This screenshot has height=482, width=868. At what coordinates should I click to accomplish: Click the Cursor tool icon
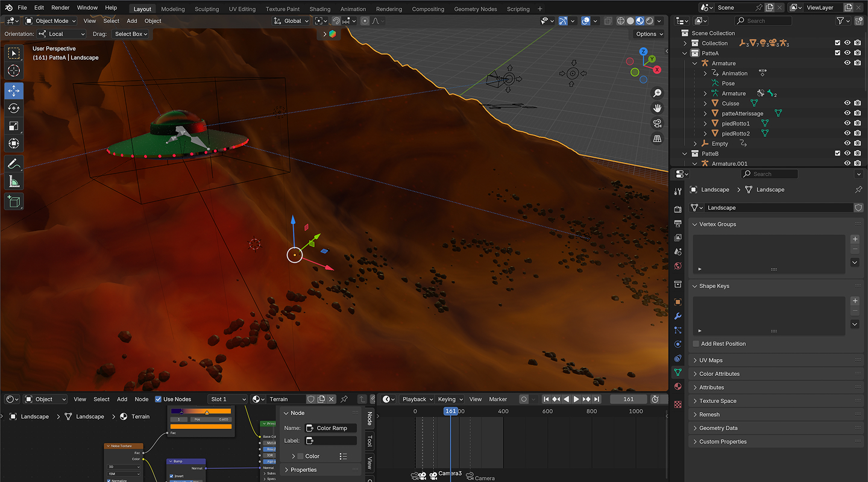[13, 71]
